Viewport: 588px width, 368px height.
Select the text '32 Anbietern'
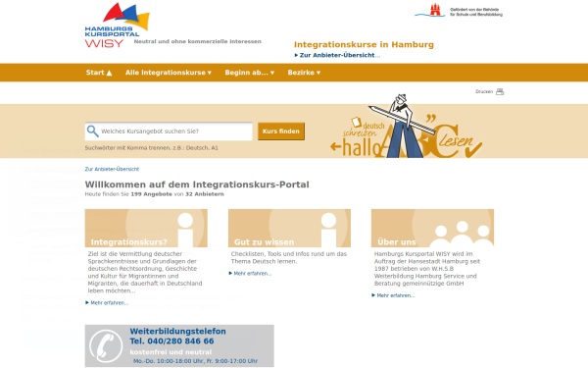tap(205, 194)
